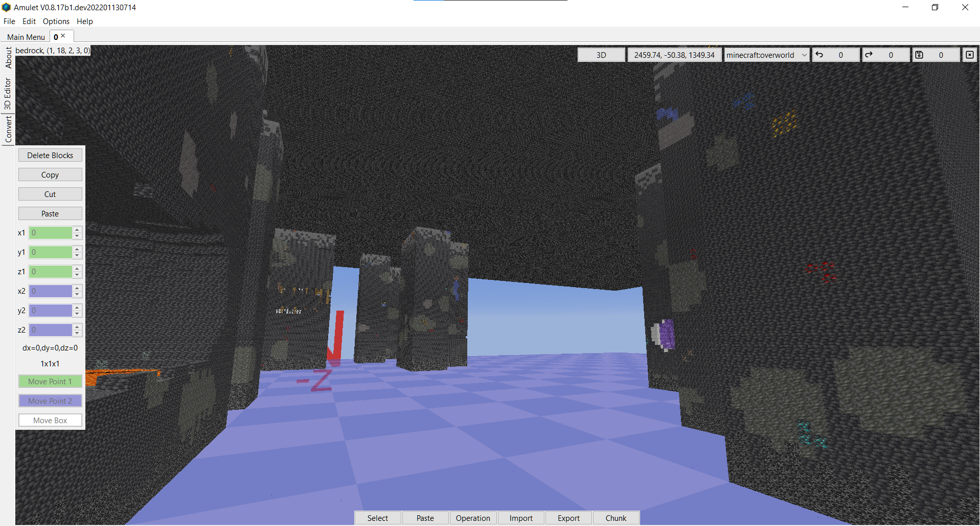Image resolution: width=980 pixels, height=526 pixels.
Task: Open the Chunk tools at the bottom
Action: tap(616, 518)
